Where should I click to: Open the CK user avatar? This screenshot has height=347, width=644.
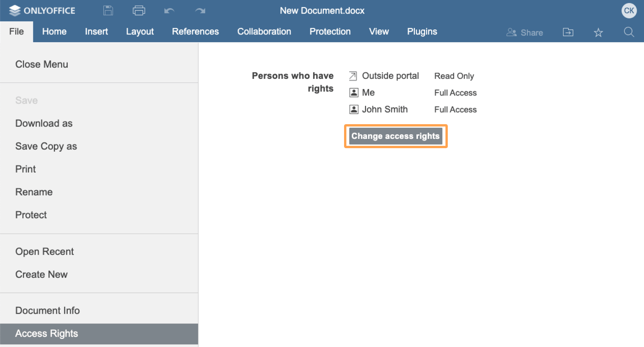[x=629, y=10]
